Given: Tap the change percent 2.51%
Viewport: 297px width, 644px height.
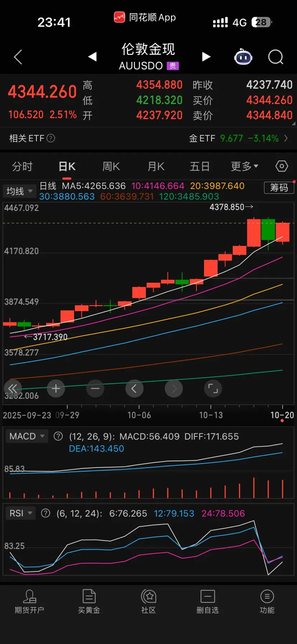Looking at the screenshot, I should point(63,115).
